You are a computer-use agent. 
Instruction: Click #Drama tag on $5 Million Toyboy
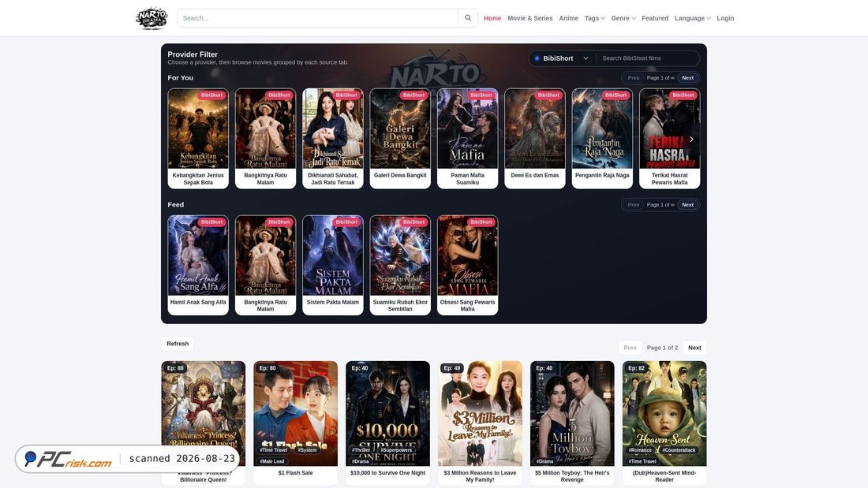tap(544, 461)
